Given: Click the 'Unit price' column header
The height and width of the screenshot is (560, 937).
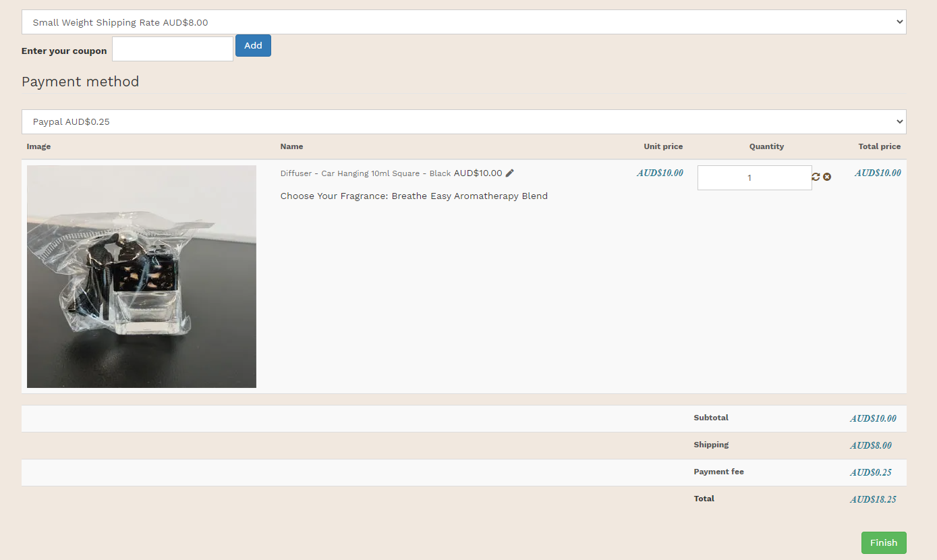Looking at the screenshot, I should coord(663,146).
